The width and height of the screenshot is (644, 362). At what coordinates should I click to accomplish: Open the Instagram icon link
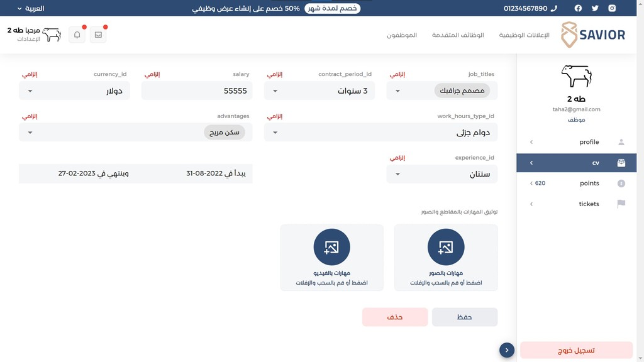(612, 8)
